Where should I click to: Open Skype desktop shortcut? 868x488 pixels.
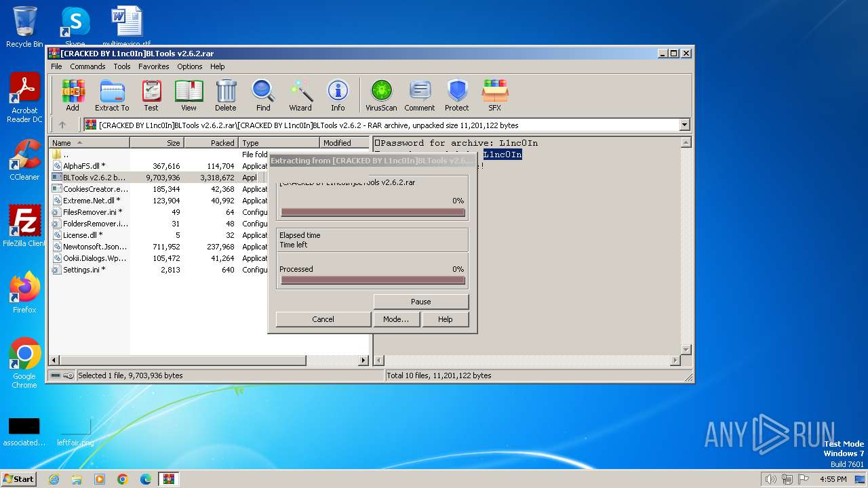click(x=75, y=26)
